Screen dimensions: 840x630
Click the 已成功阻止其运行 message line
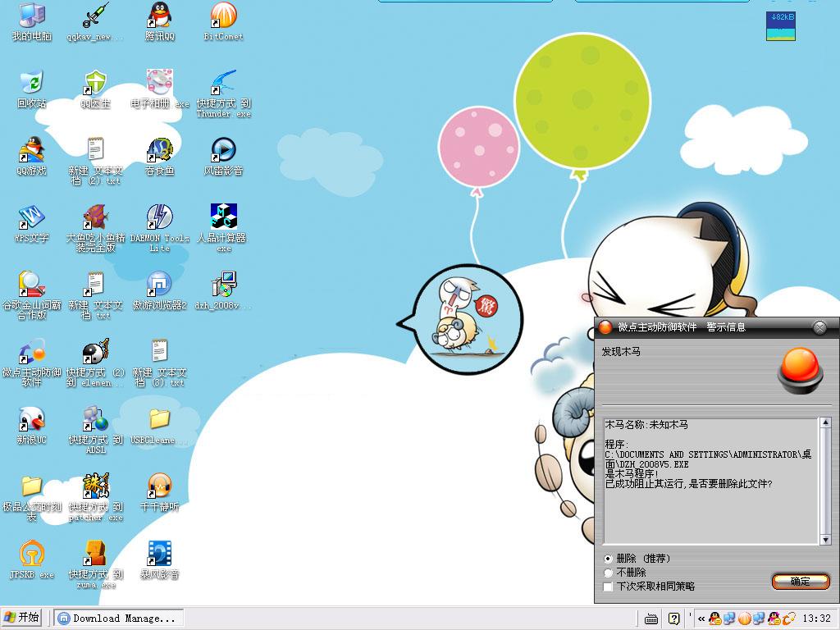coord(689,484)
